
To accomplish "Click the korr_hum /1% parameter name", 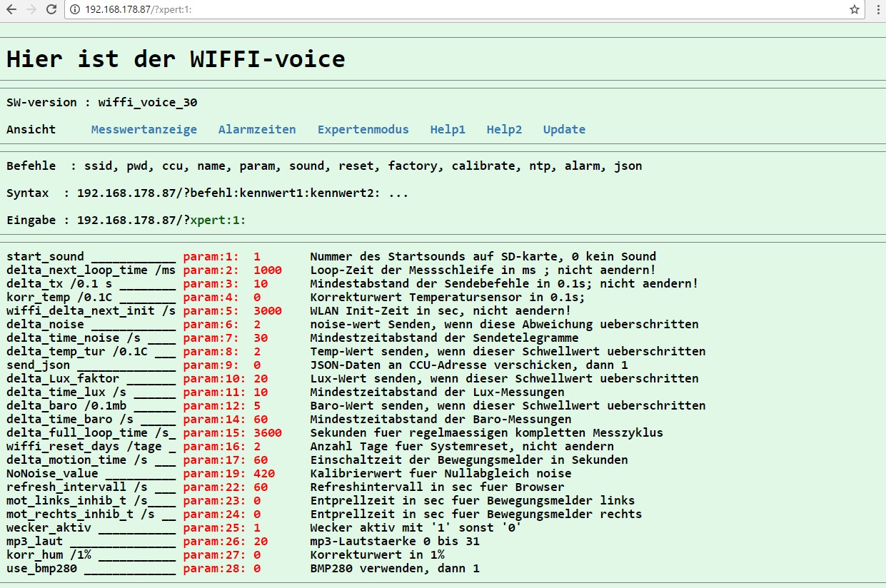I will coord(49,554).
